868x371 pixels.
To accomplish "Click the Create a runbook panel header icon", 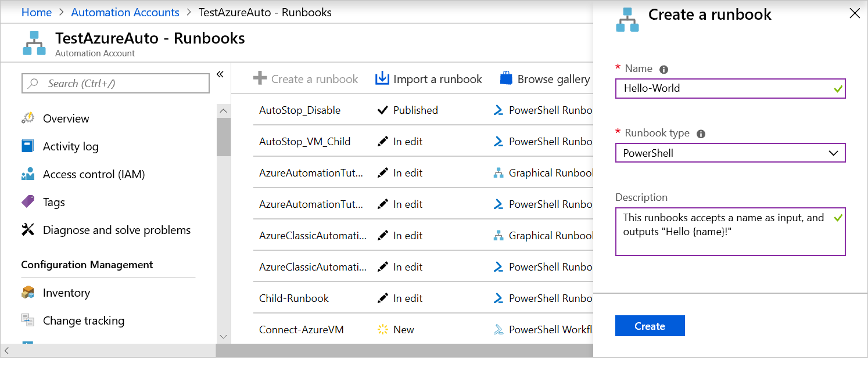I will (627, 20).
